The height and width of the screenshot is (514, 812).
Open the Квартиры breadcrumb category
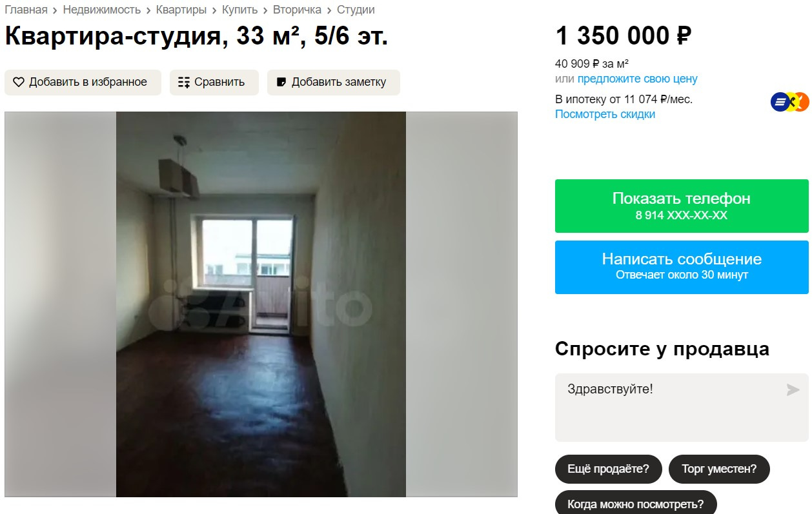click(x=181, y=10)
